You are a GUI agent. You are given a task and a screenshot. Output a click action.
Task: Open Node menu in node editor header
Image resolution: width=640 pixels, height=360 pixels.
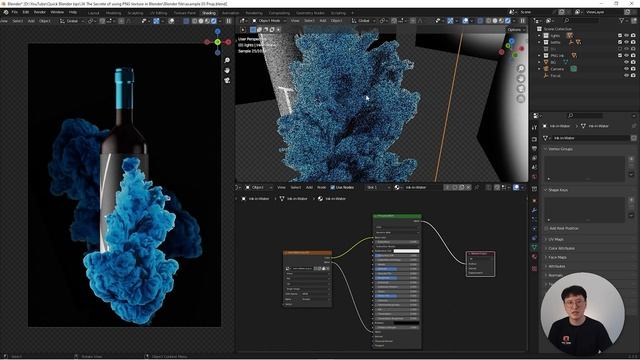322,187
